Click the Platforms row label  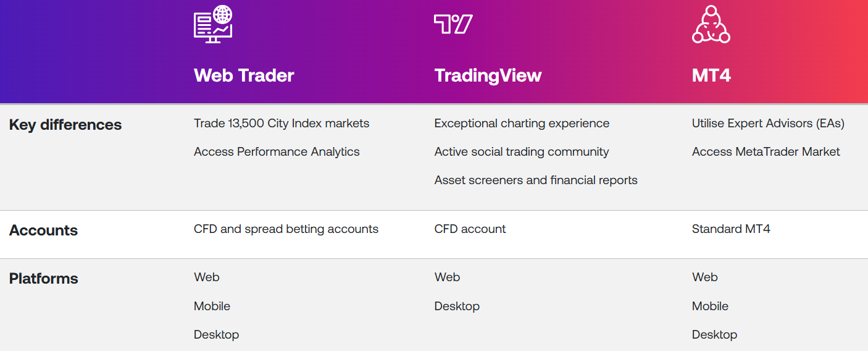[x=43, y=279]
